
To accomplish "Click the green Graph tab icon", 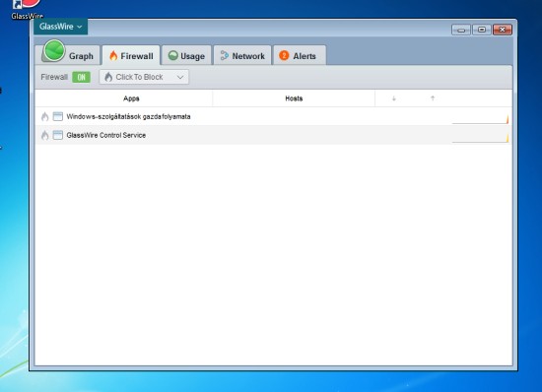I will [54, 51].
